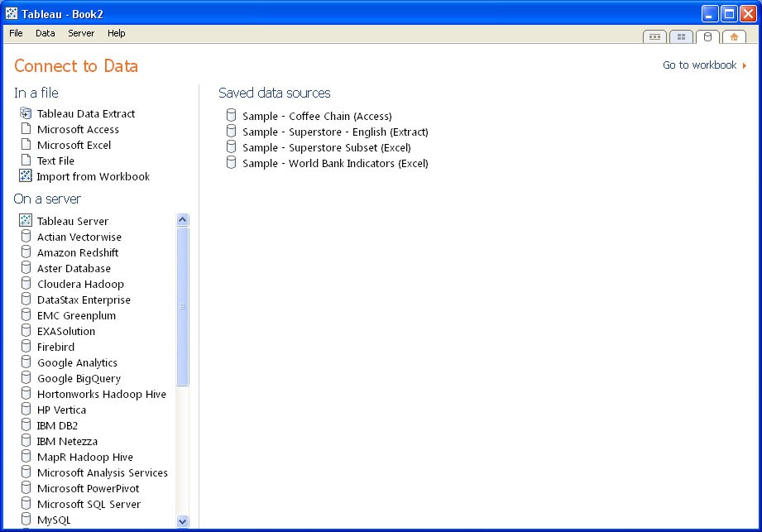Image resolution: width=762 pixels, height=532 pixels.
Task: Open the File menu
Action: (x=16, y=33)
